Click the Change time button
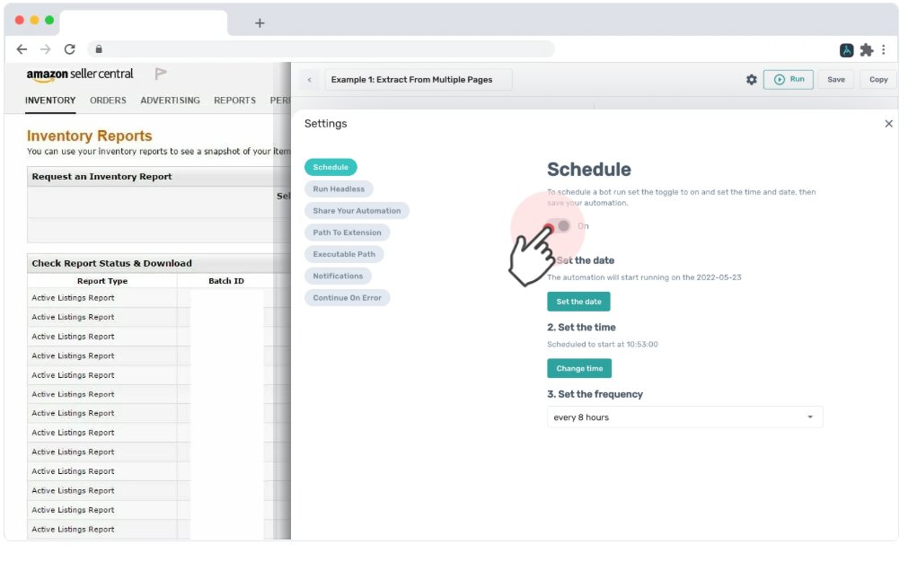Screen dimensions: 917x588 point(579,368)
